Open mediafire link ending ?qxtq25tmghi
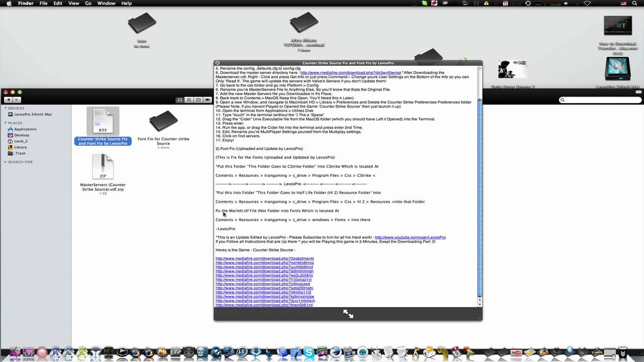Screen dimensions: 644x362 pyautogui.click(x=264, y=288)
